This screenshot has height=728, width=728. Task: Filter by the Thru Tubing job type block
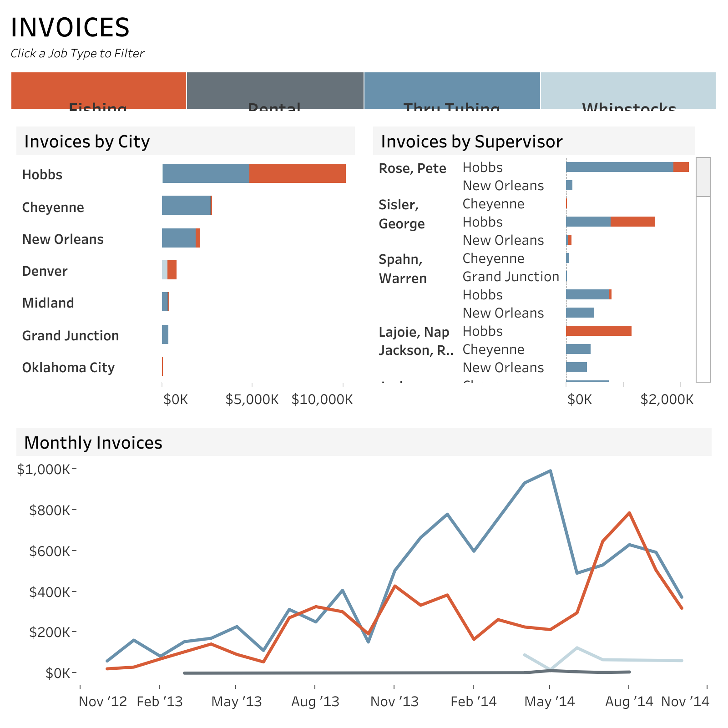tap(452, 91)
